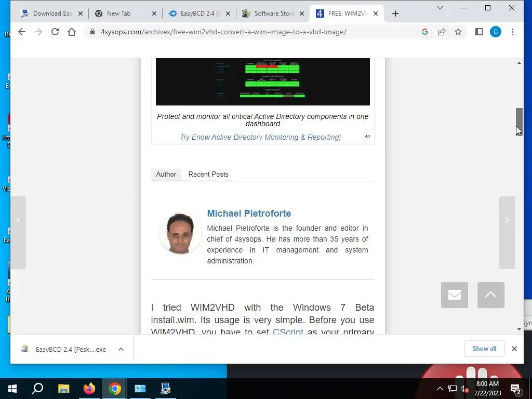
Task: Open Windows taskbar search
Action: (x=37, y=389)
